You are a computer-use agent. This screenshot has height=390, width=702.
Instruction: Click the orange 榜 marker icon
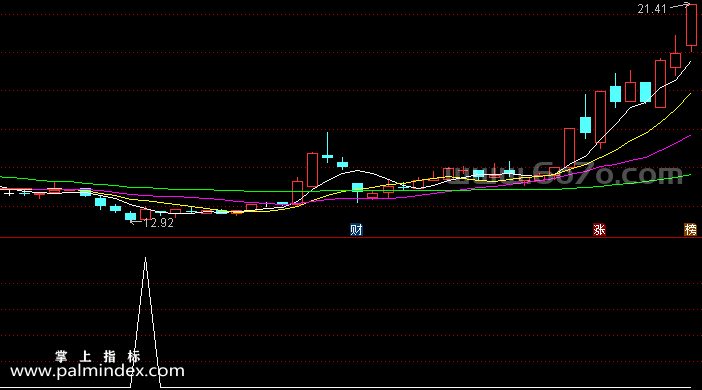point(691,230)
